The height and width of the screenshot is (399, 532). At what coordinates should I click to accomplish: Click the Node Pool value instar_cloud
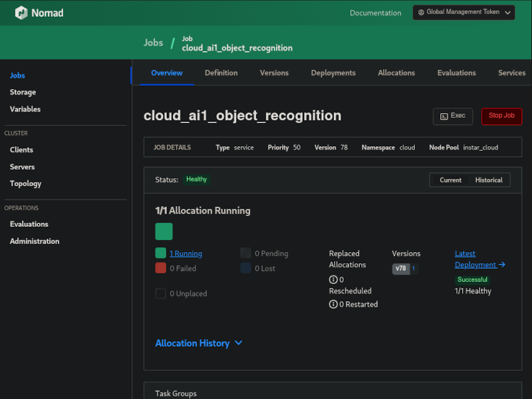pos(480,148)
